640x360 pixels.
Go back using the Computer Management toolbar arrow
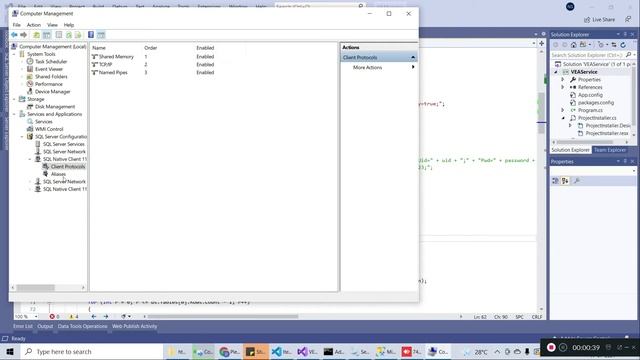click(14, 35)
